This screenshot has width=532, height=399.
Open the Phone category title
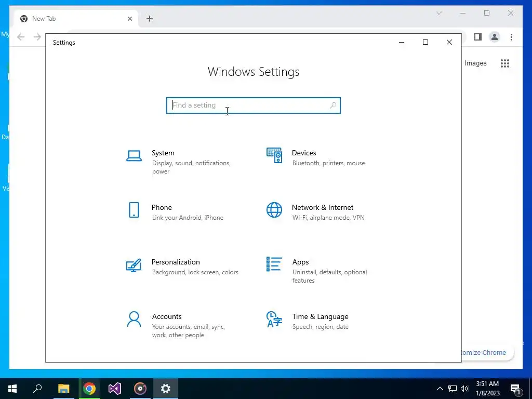coord(162,207)
